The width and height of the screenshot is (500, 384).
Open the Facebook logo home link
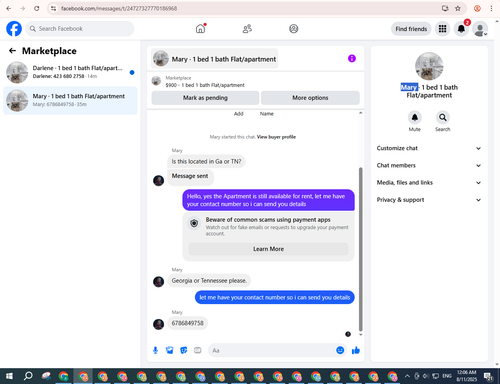tap(14, 29)
